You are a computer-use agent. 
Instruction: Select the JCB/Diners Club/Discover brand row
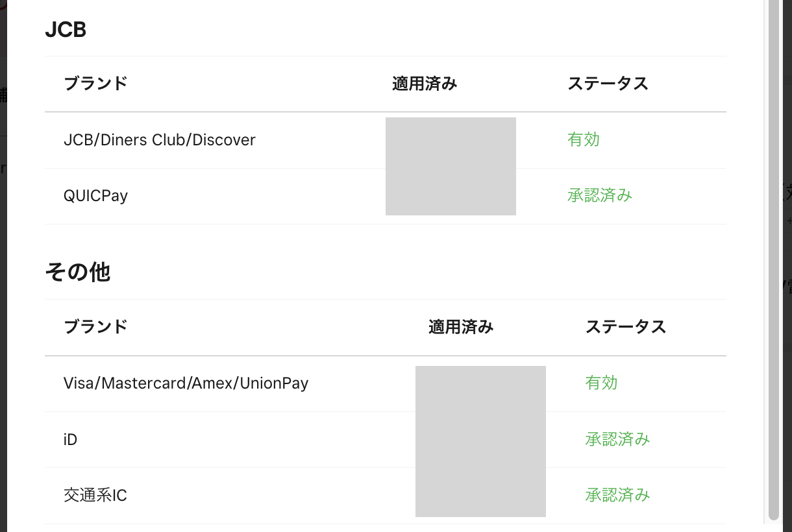click(159, 139)
